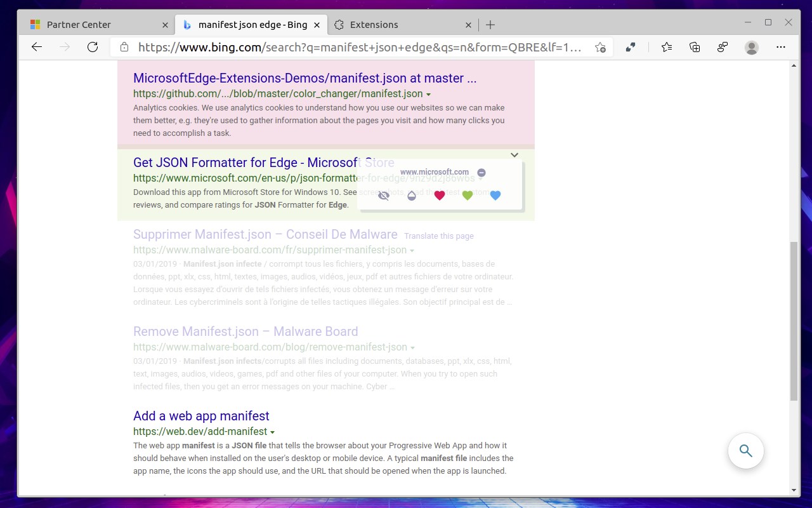Open Remove Manifest.json – Malware Board result
Viewport: 812px width, 508px height.
[x=246, y=331]
